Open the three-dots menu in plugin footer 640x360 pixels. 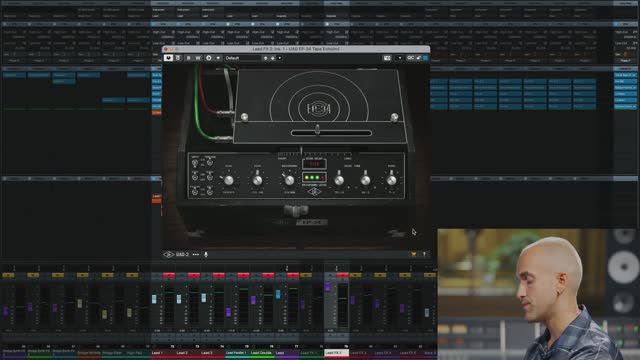(196, 255)
